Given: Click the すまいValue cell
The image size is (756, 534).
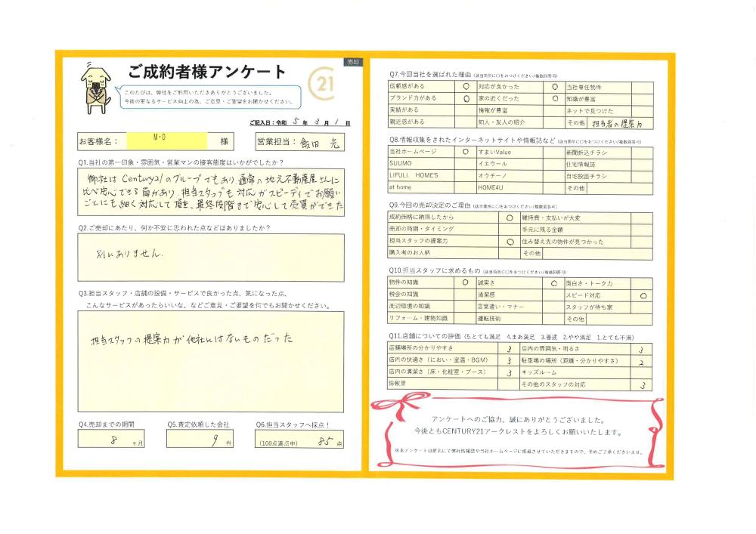Looking at the screenshot, I should pos(510,152).
